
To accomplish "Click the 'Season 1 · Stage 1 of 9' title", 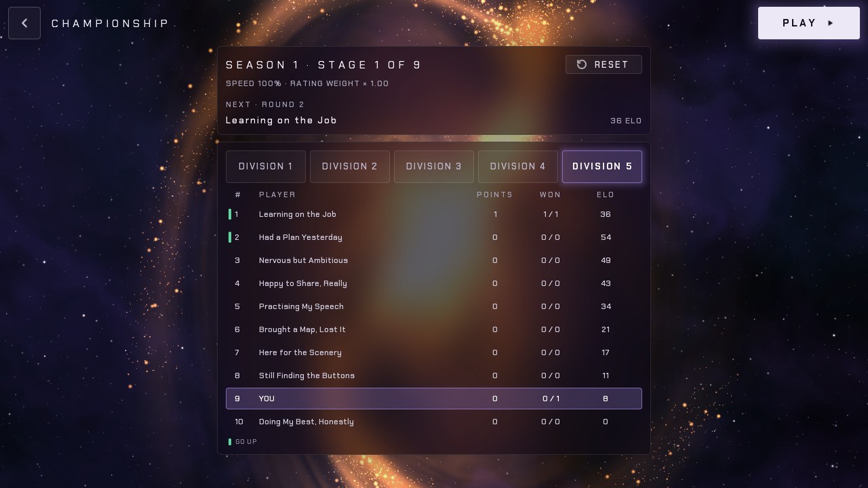I will tap(323, 65).
